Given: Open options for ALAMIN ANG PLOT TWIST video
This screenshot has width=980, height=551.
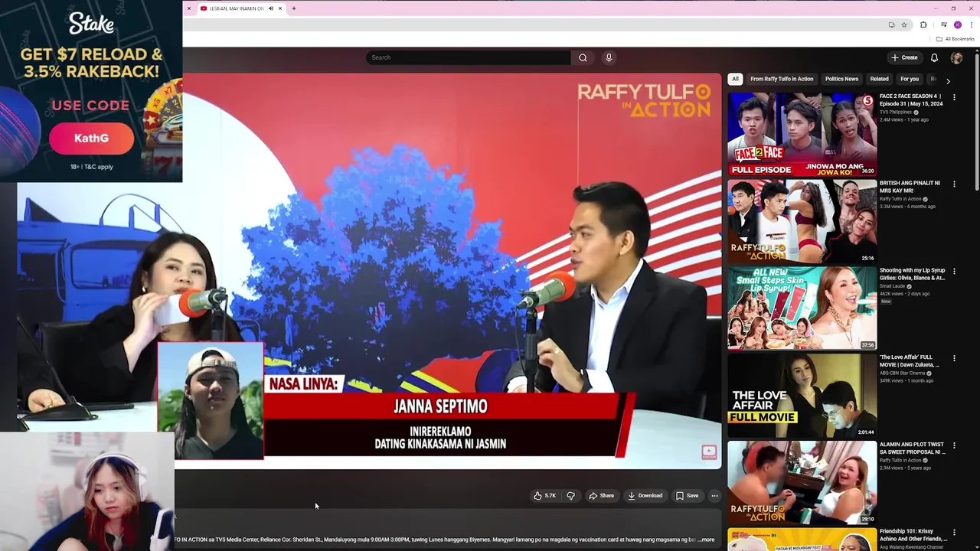Looking at the screenshot, I should (x=954, y=445).
